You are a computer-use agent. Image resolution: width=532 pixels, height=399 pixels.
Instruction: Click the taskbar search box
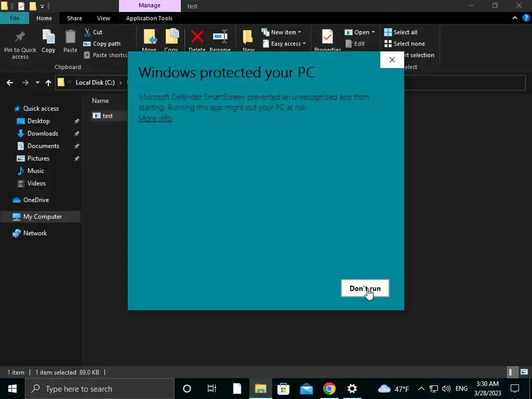[100, 389]
